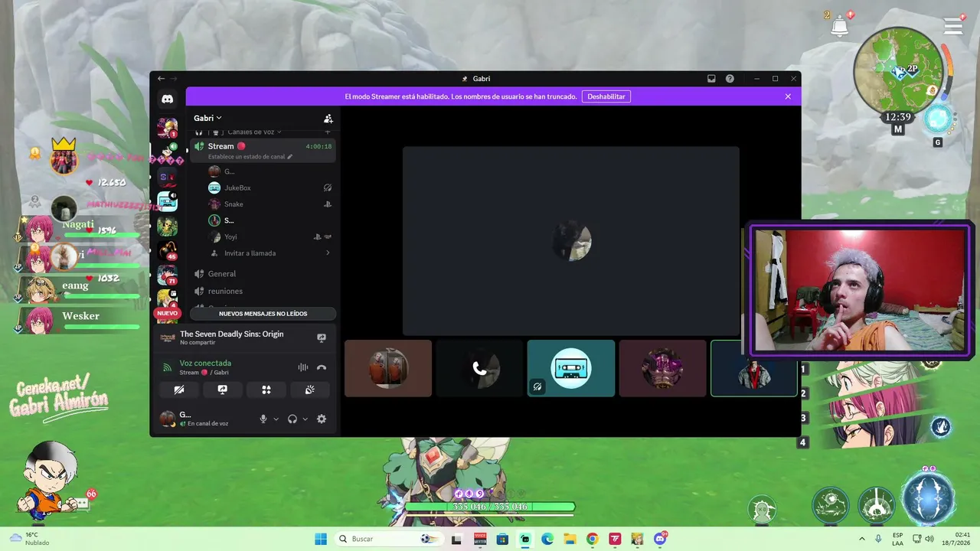
Task: Toggle microphone mute in user panel
Action: tap(263, 419)
